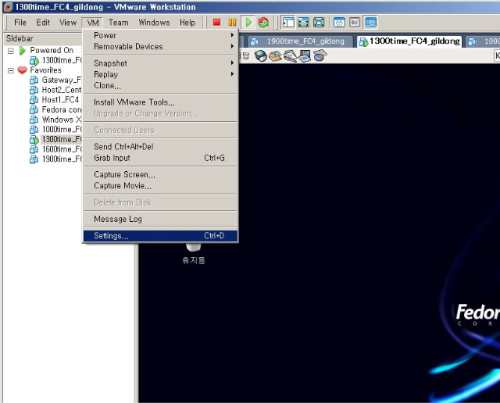Choose Capture Movie... entry
Screen dimensions: 500x403
160,186
